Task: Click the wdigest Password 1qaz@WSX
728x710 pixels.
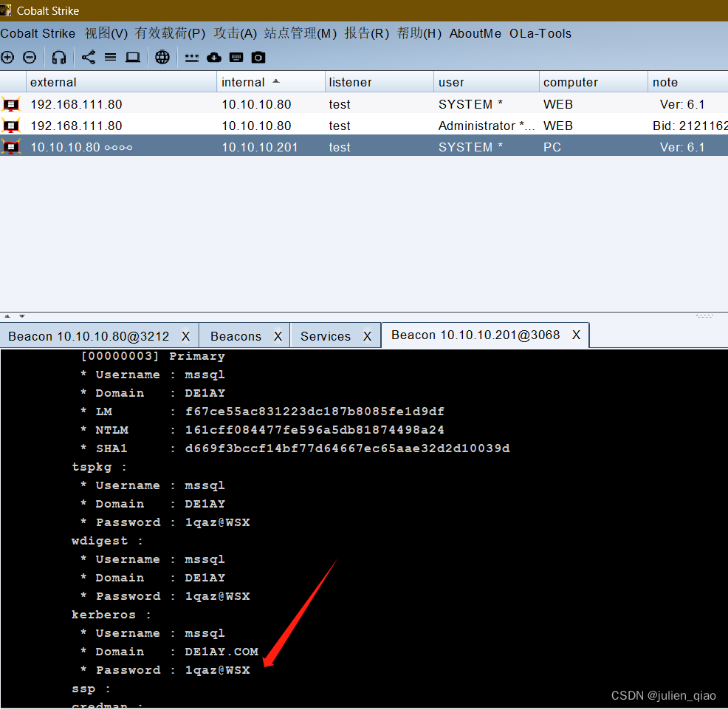Action: [217, 596]
